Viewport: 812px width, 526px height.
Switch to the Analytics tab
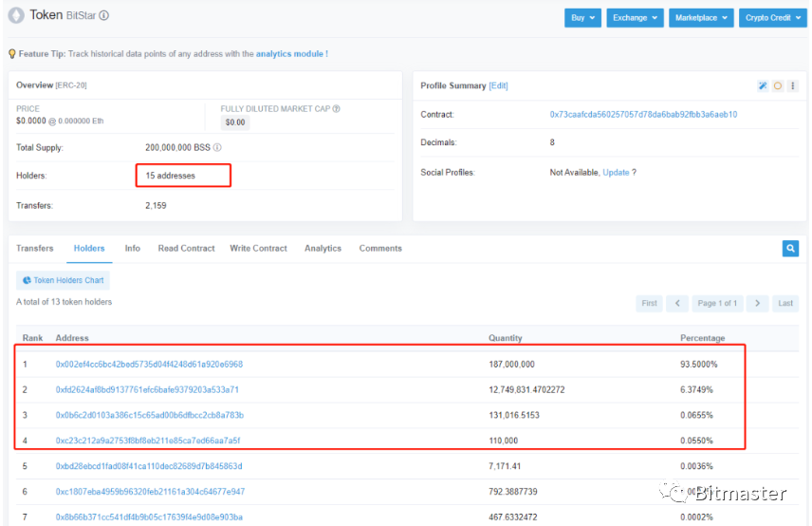click(x=323, y=248)
